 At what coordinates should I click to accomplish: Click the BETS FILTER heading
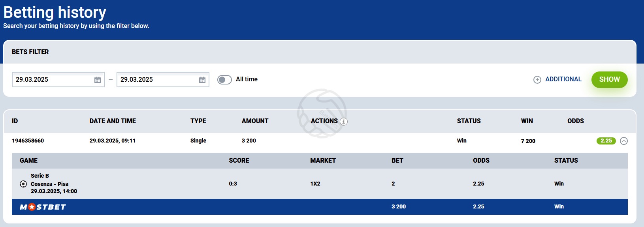[30, 52]
